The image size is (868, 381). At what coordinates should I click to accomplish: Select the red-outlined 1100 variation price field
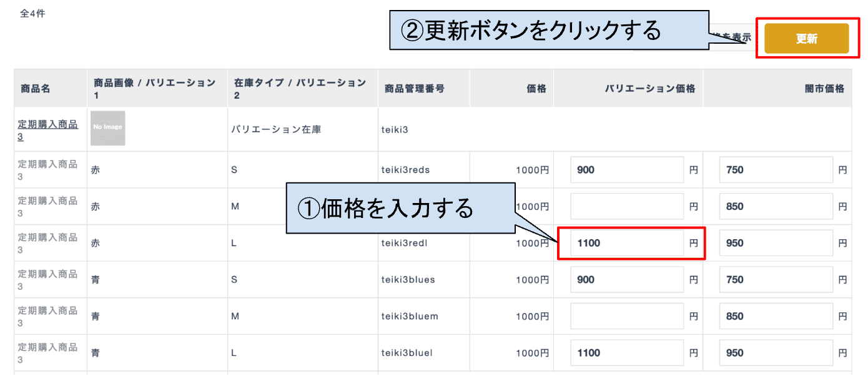(x=626, y=243)
